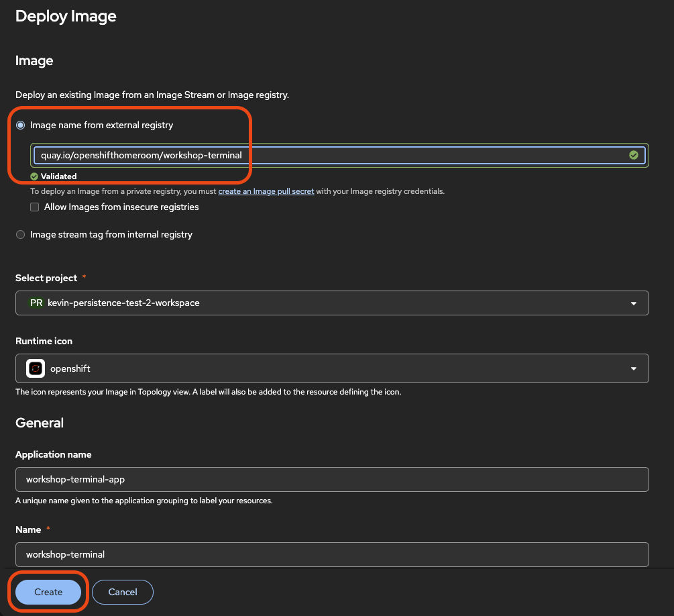This screenshot has height=616, width=674.
Task: Click the Validated status check icon
Action: coord(34,176)
